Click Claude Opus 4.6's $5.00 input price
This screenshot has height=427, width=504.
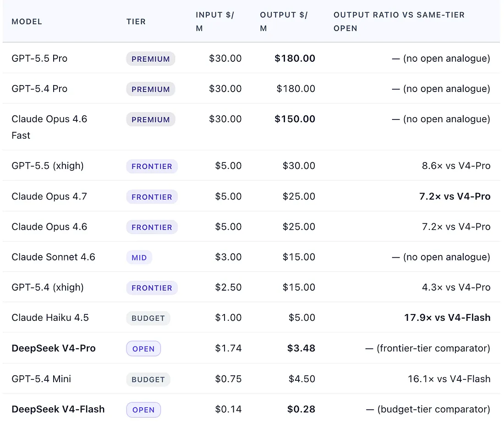click(x=228, y=227)
